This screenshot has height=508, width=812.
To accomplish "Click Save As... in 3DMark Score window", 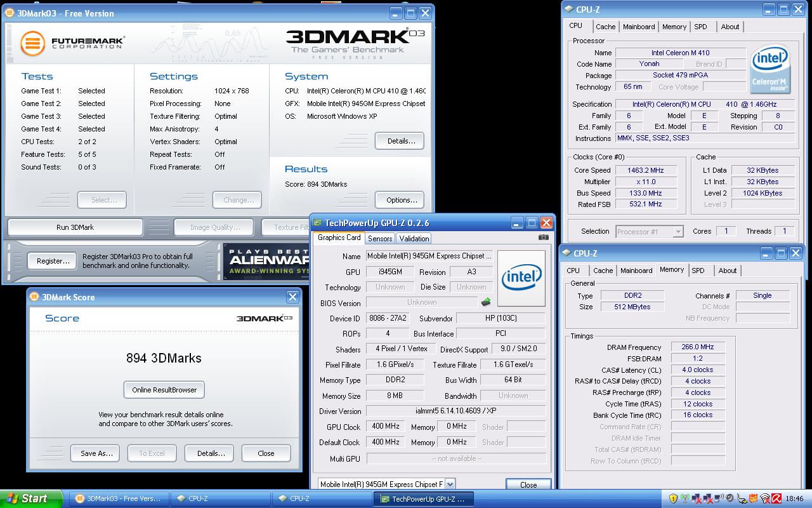I will point(96,453).
